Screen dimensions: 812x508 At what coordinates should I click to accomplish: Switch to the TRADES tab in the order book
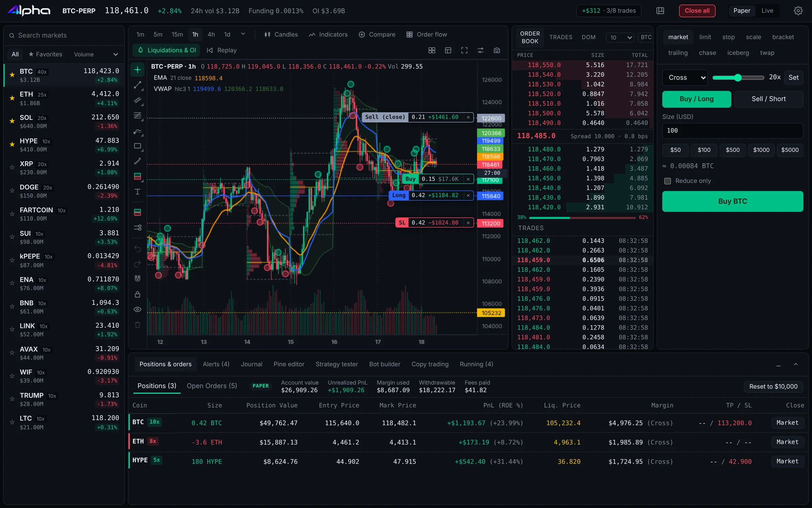click(561, 37)
